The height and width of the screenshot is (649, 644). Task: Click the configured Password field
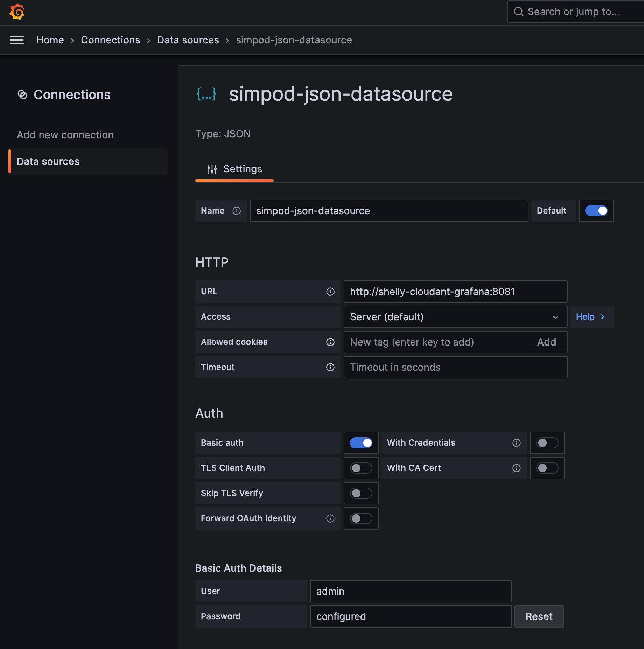[x=411, y=616]
